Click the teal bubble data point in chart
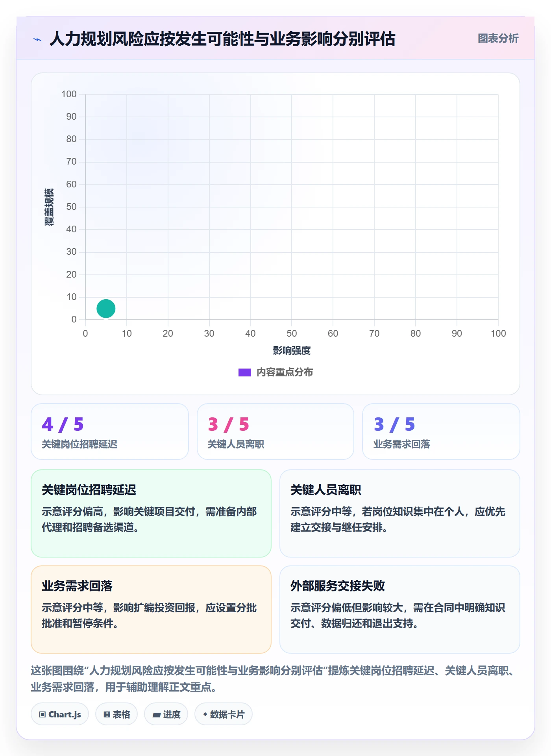This screenshot has height=756, width=551. coord(106,308)
